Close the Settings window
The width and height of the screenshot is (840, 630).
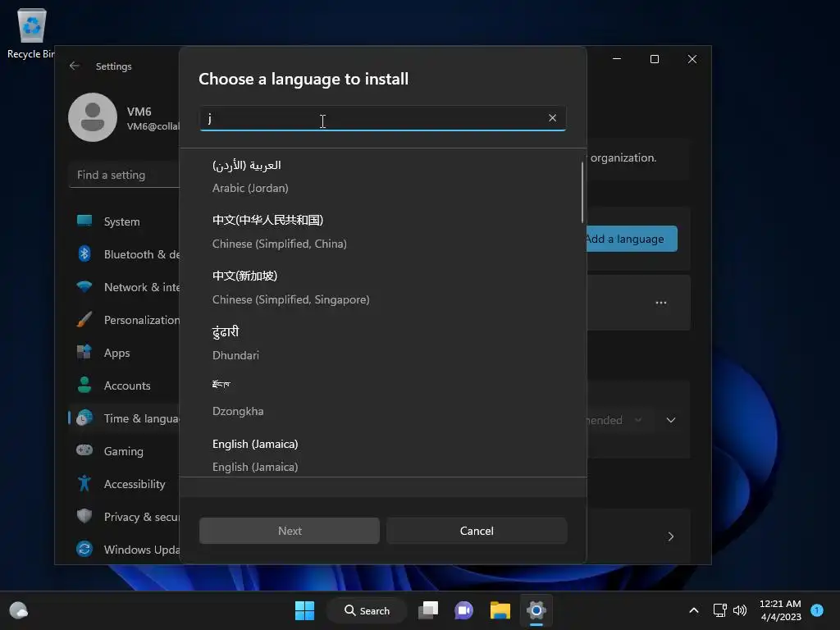coord(692,59)
